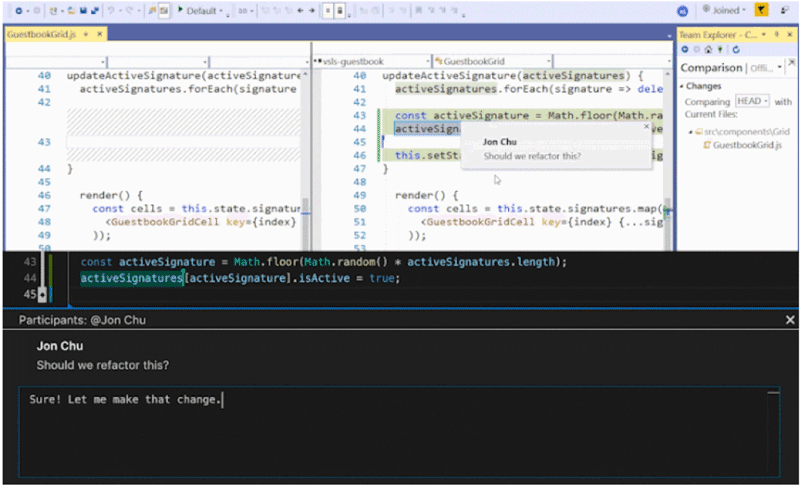Click Team Explorer Manage Connections plug icon

click(x=720, y=49)
